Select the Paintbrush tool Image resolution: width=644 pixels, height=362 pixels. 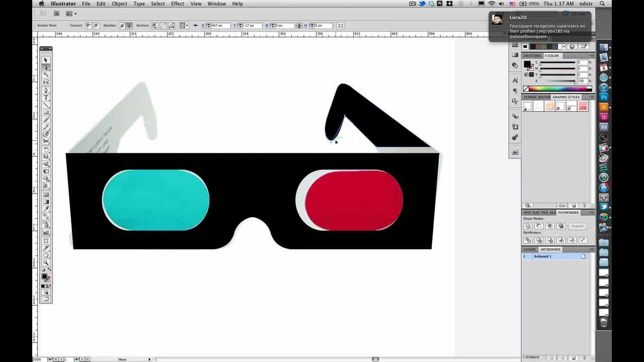click(46, 120)
